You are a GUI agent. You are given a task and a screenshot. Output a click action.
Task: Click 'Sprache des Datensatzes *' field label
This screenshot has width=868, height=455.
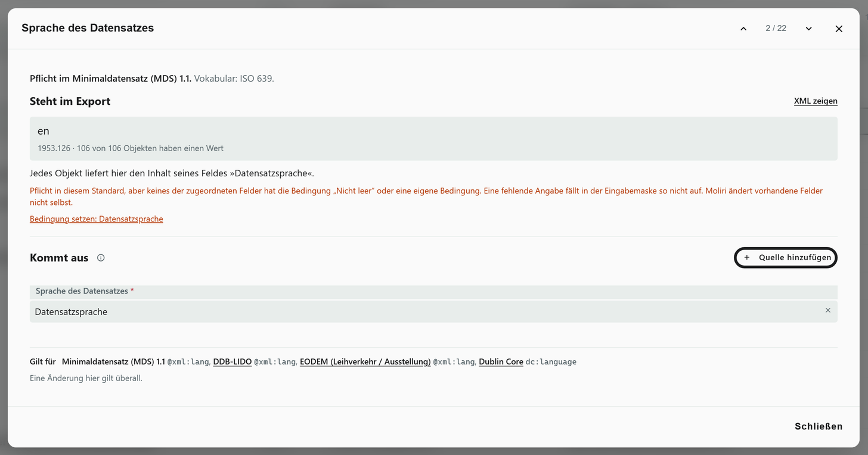[x=85, y=291]
